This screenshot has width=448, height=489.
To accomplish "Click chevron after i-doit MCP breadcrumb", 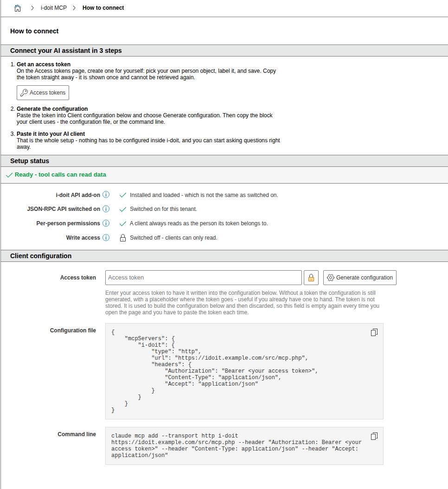I will [74, 8].
